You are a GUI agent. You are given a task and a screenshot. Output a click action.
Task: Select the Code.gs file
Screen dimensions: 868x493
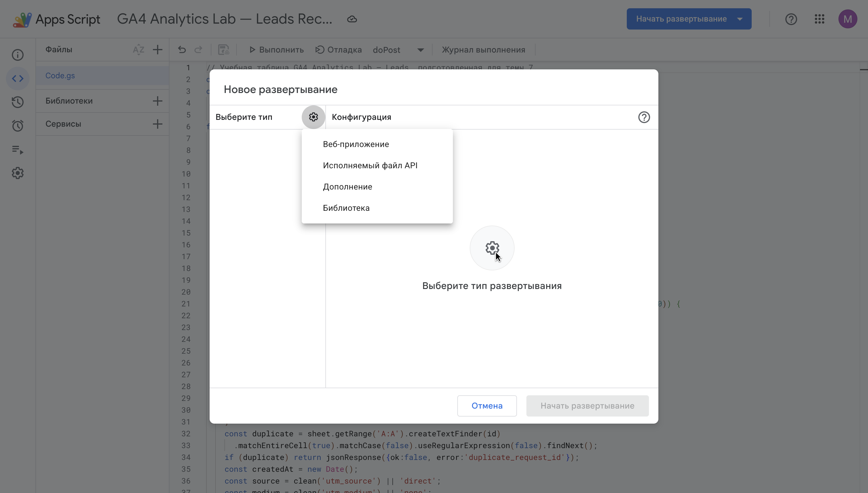[x=102, y=76]
